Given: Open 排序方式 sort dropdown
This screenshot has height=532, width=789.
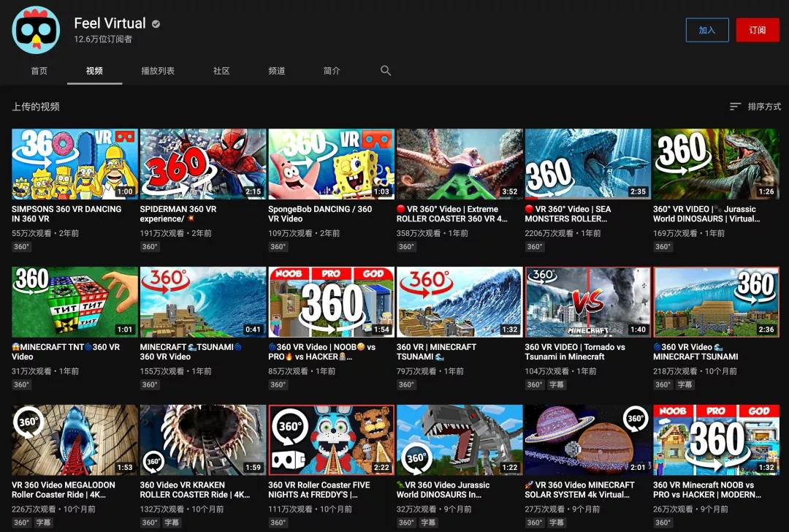Looking at the screenshot, I should (x=763, y=107).
